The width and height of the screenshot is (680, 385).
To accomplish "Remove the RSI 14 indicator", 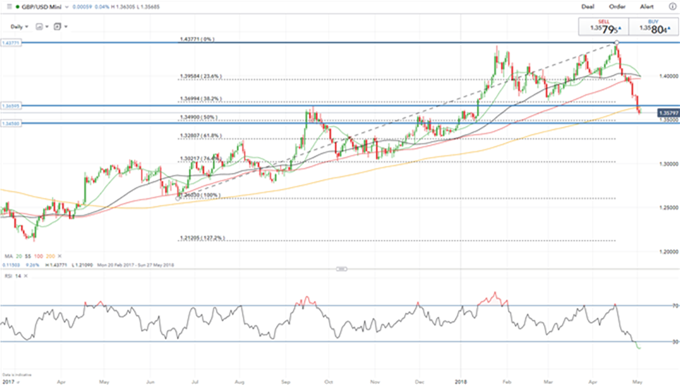I will click(26, 276).
